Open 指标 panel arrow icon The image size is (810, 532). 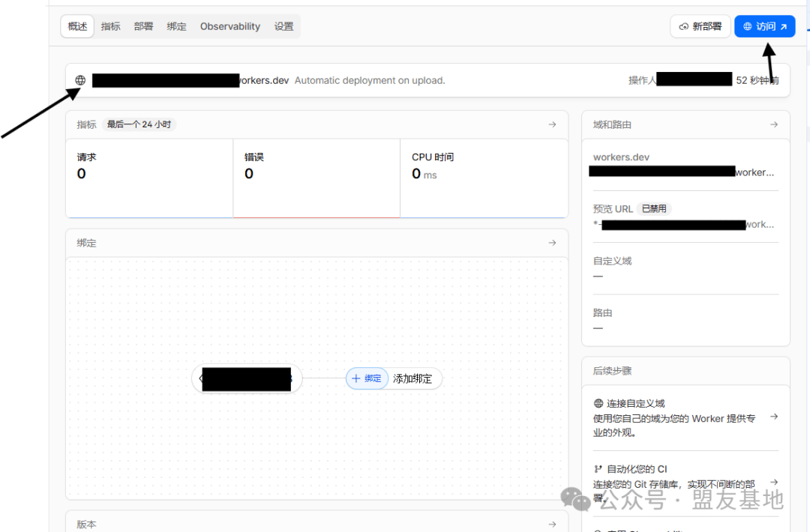click(552, 124)
